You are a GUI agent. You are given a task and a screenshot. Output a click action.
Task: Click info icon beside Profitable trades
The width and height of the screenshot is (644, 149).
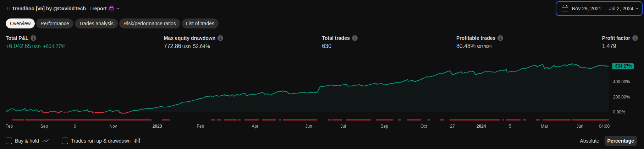click(x=500, y=38)
